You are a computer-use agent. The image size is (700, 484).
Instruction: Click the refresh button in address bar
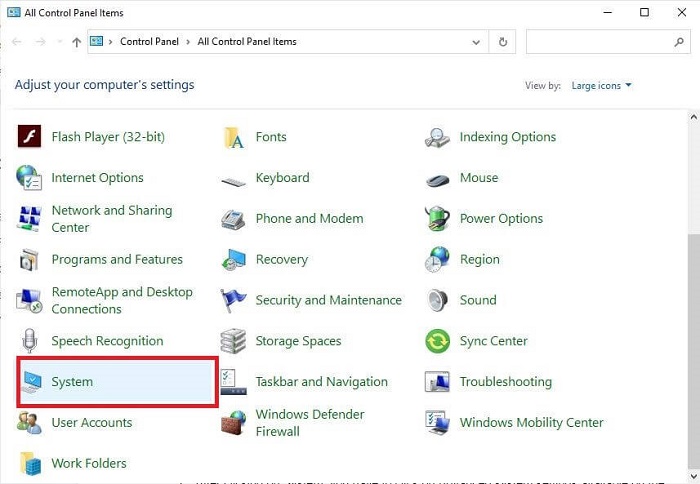(503, 42)
